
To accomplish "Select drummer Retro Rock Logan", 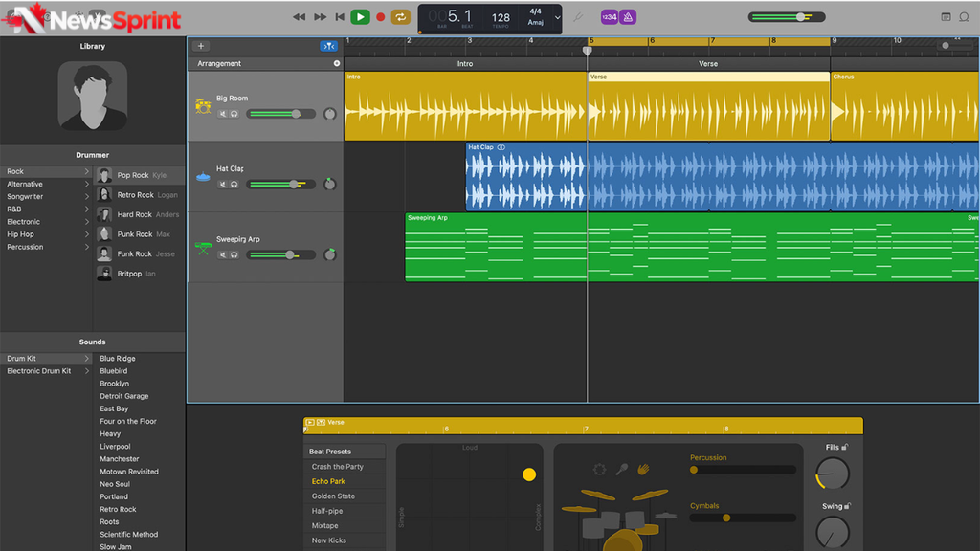I will click(x=139, y=195).
